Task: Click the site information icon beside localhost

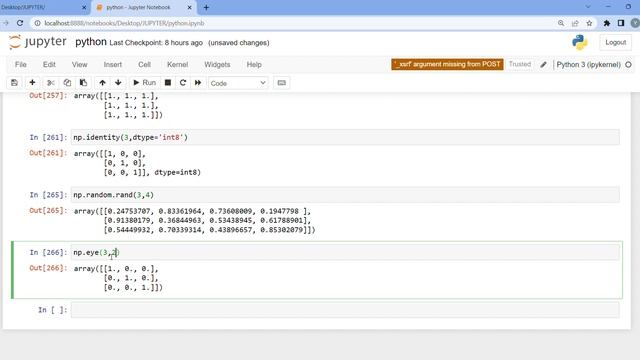Action: (37, 23)
